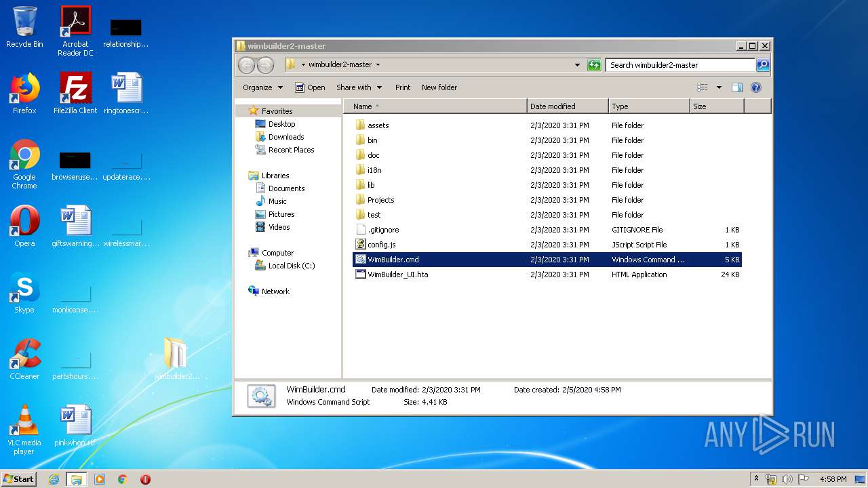This screenshot has height=488, width=868.
Task: Sort by the Size column header
Action: pyautogui.click(x=717, y=106)
